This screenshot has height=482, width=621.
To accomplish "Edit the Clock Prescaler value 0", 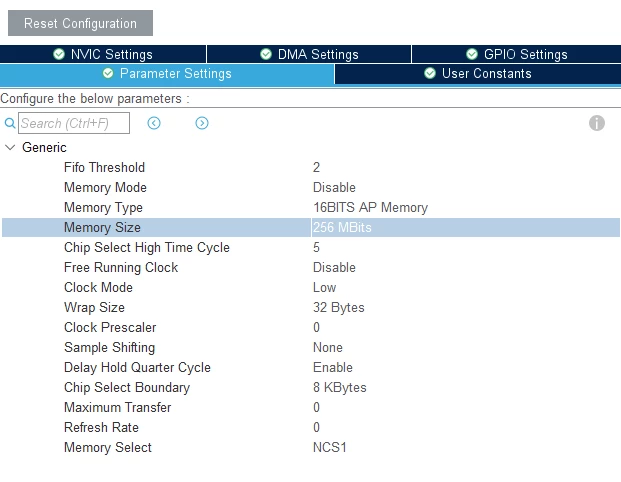I will (316, 328).
